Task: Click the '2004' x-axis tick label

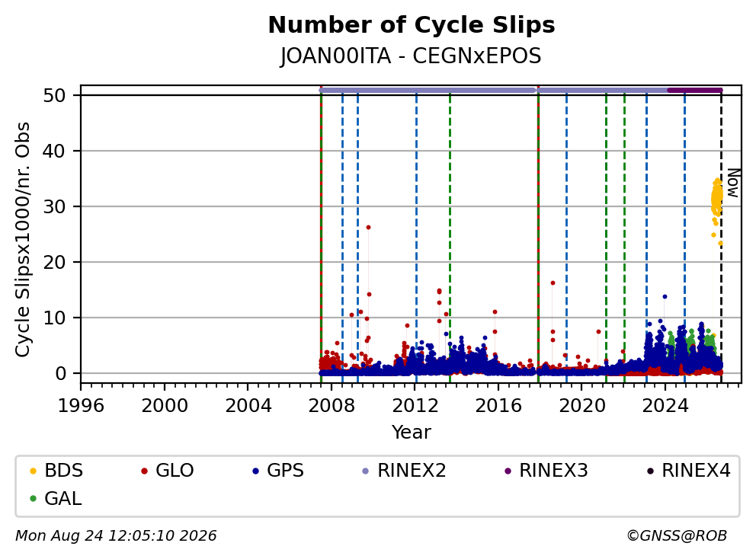Action: (x=248, y=406)
